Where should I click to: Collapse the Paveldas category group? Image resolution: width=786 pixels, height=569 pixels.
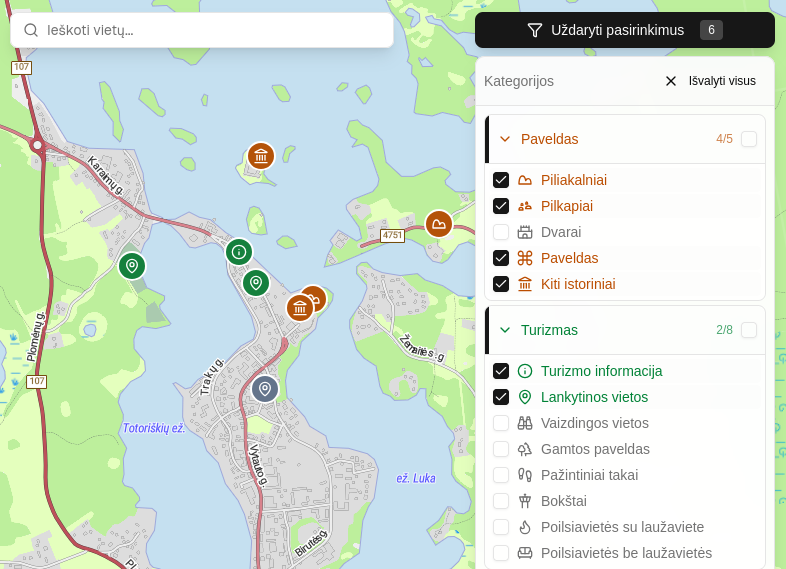point(505,139)
